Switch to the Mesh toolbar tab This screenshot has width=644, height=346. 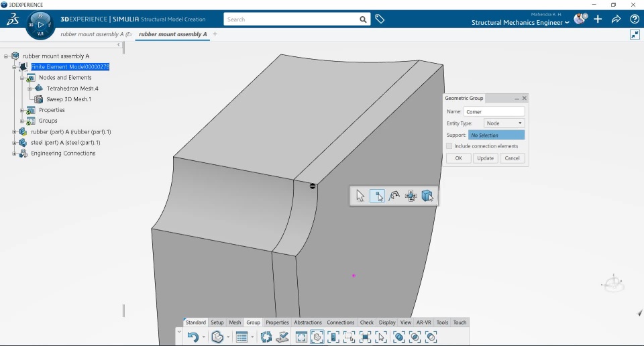(235, 323)
